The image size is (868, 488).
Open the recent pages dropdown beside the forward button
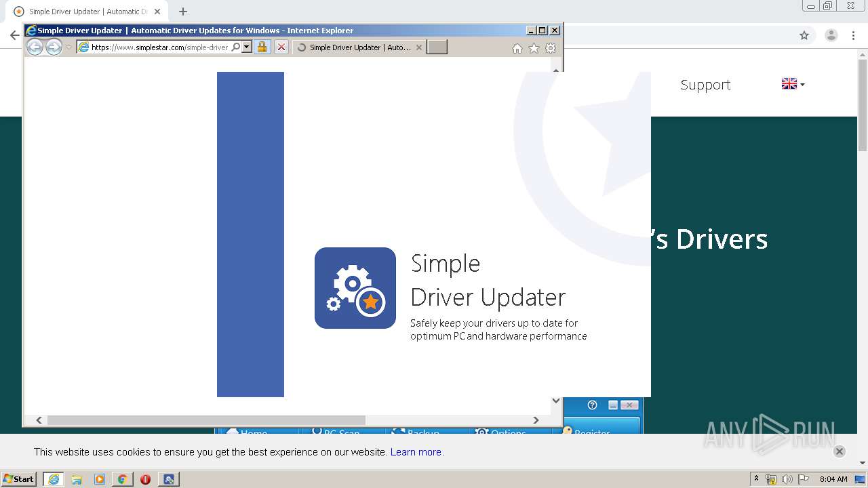pyautogui.click(x=68, y=47)
